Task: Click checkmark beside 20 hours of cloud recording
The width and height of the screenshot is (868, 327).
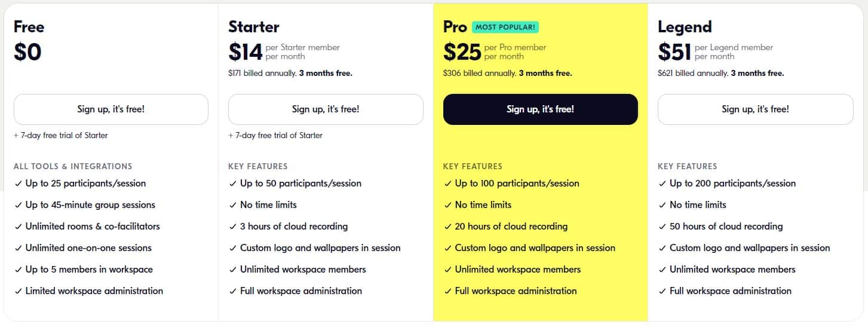Action: [x=447, y=227]
